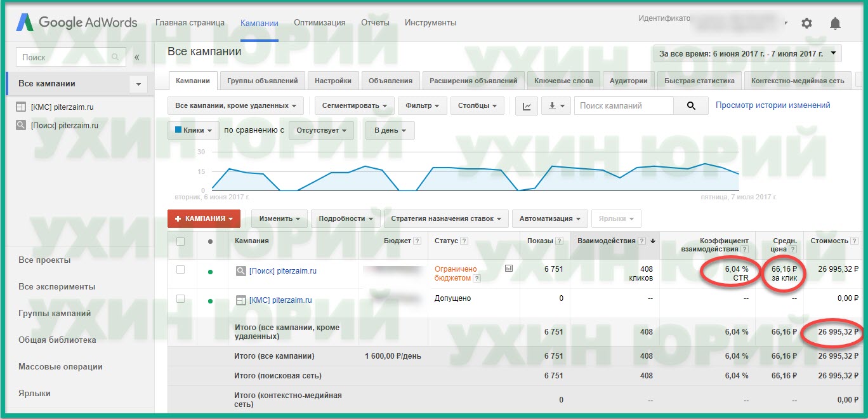
Task: Click the Google AdWords logo
Action: click(x=76, y=22)
